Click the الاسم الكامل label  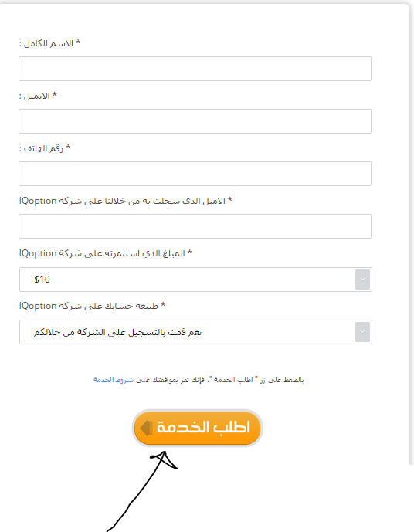(x=49, y=43)
